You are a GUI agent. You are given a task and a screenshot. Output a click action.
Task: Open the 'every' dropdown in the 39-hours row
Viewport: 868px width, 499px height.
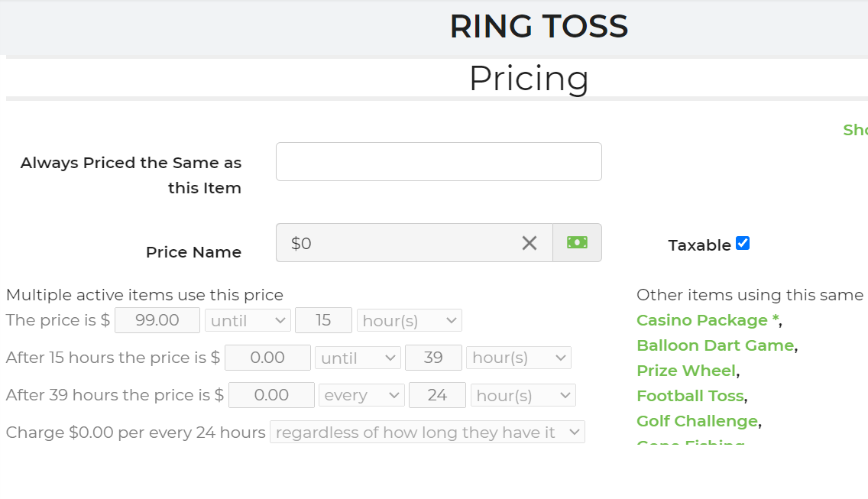[x=361, y=395]
